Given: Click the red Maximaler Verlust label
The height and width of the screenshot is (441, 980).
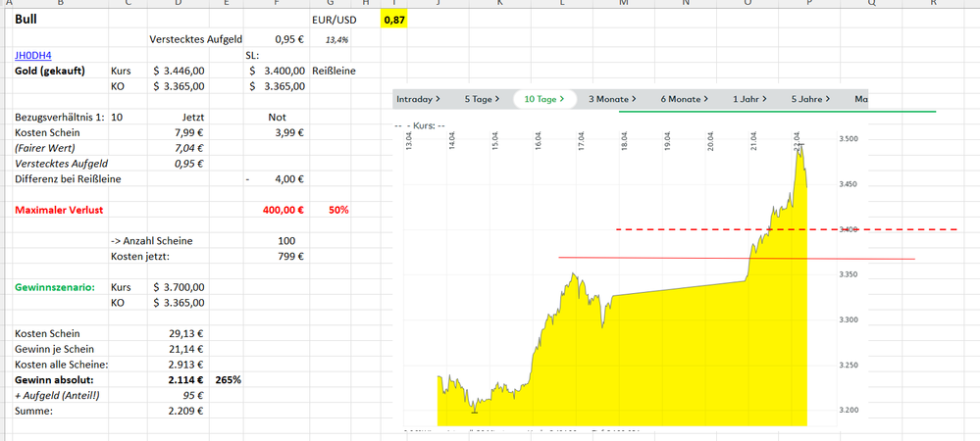Looking at the screenshot, I should (59, 210).
